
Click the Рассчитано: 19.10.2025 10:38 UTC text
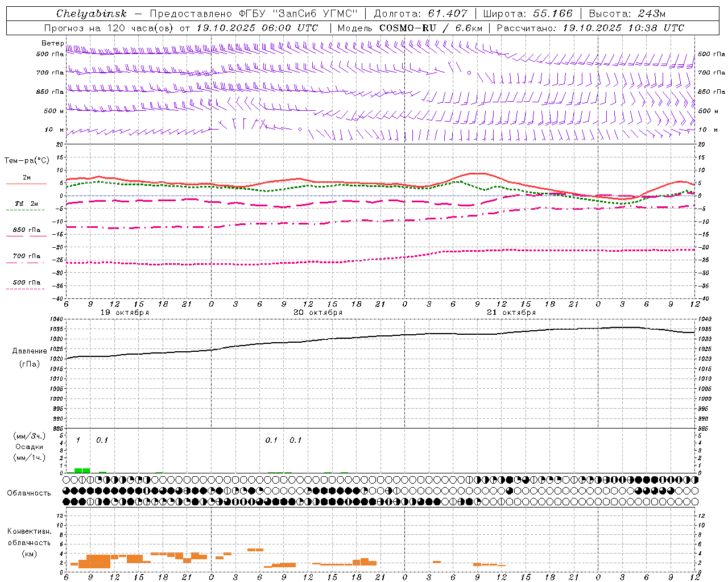(590, 28)
